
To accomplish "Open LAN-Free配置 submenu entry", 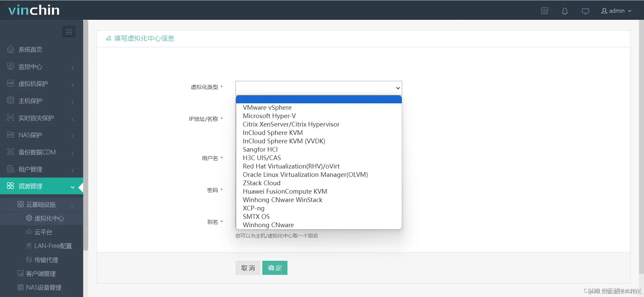I will tap(42, 246).
